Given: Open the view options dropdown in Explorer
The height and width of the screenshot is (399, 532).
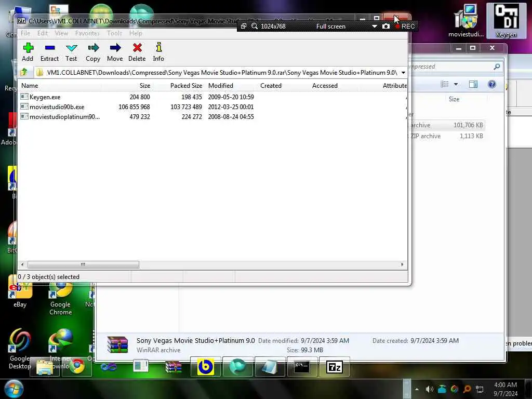Looking at the screenshot, I should point(456,84).
